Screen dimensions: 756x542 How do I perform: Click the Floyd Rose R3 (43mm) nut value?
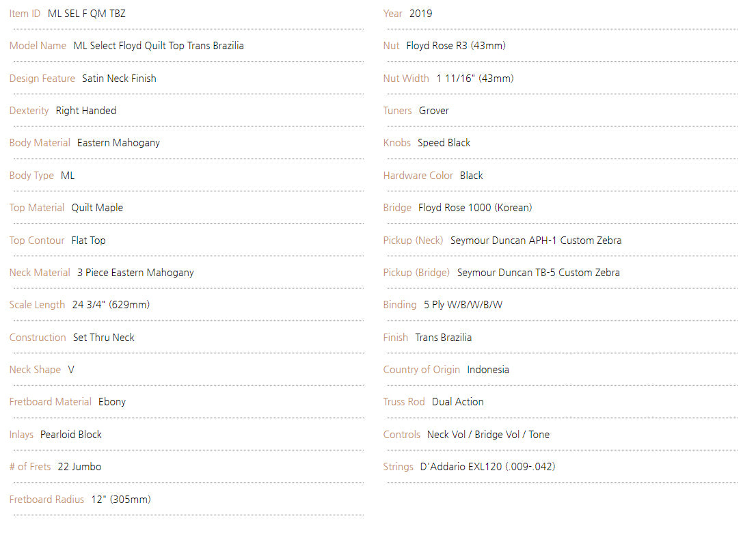[456, 46]
